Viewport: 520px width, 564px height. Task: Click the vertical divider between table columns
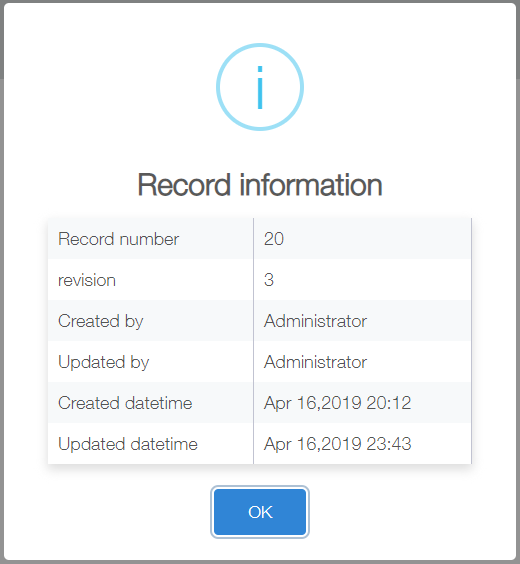click(x=254, y=341)
